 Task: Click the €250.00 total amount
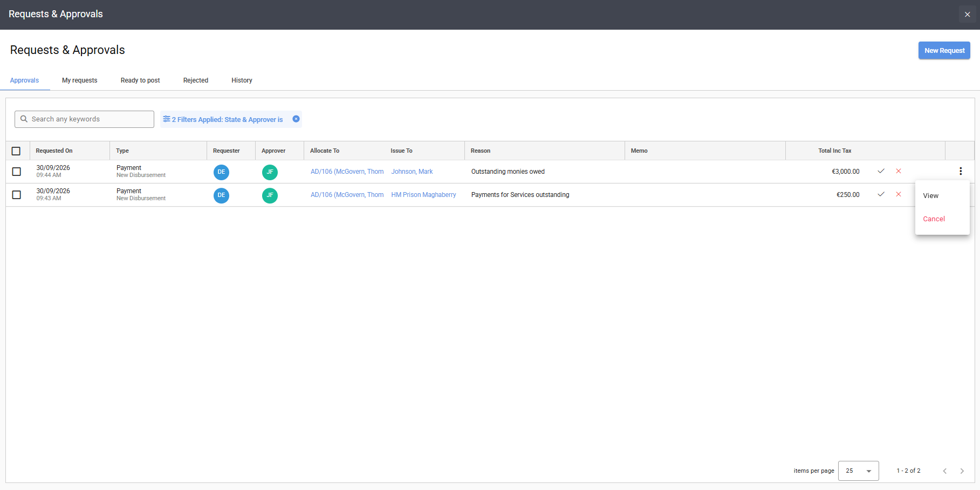tap(848, 195)
